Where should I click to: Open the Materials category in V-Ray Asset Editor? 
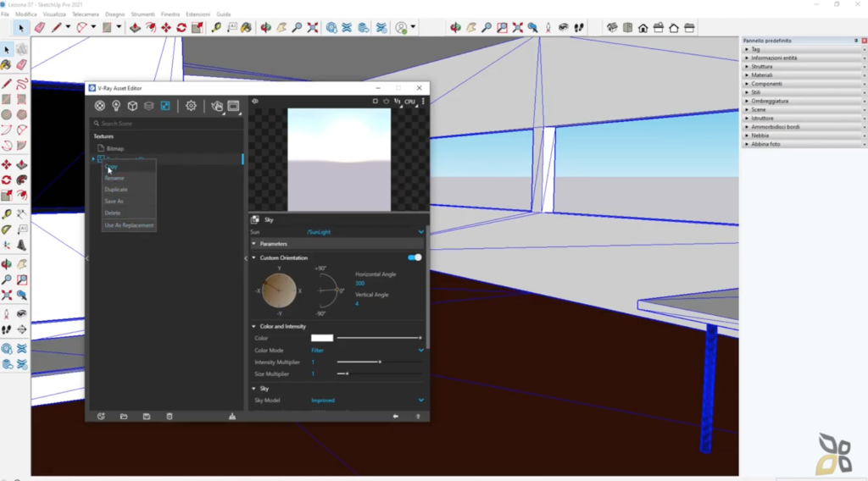tap(100, 106)
